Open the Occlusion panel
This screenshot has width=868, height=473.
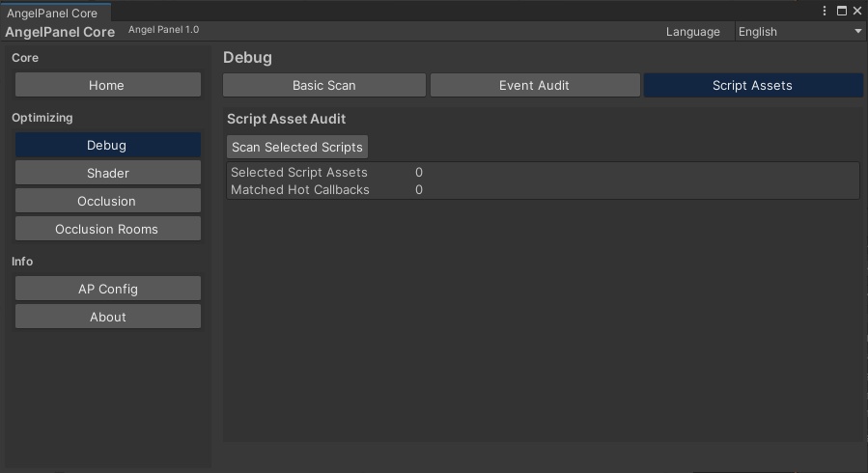click(x=107, y=201)
